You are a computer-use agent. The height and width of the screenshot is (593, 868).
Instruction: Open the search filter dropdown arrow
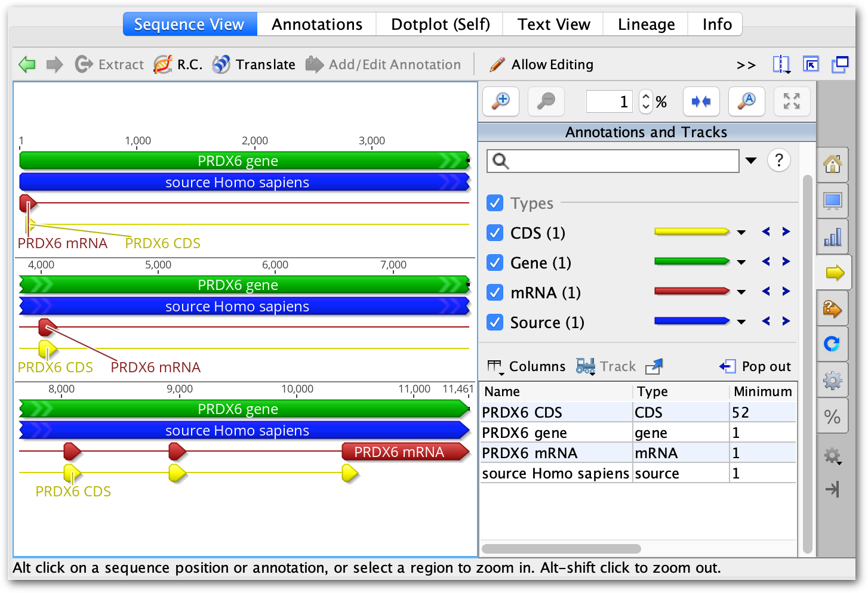[751, 160]
